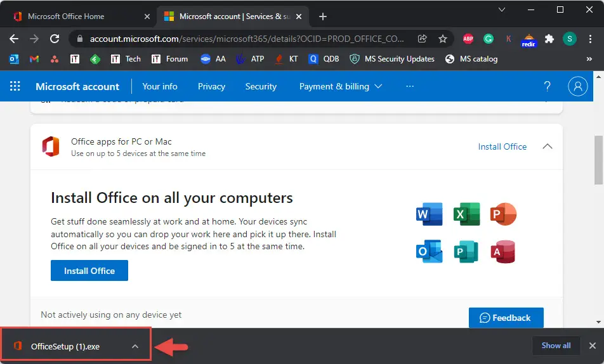
Task: Click the Word app icon
Action: click(429, 214)
